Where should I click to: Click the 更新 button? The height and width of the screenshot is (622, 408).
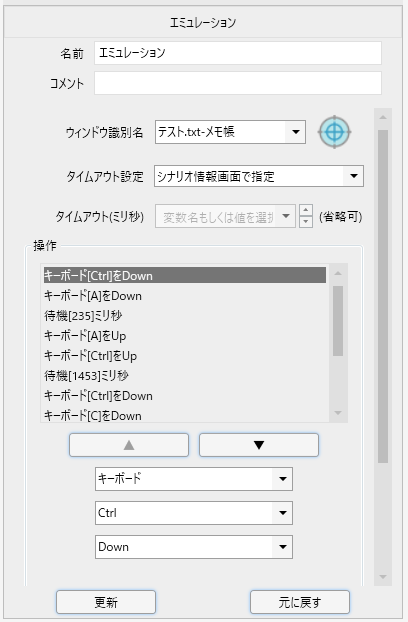pyautogui.click(x=106, y=602)
